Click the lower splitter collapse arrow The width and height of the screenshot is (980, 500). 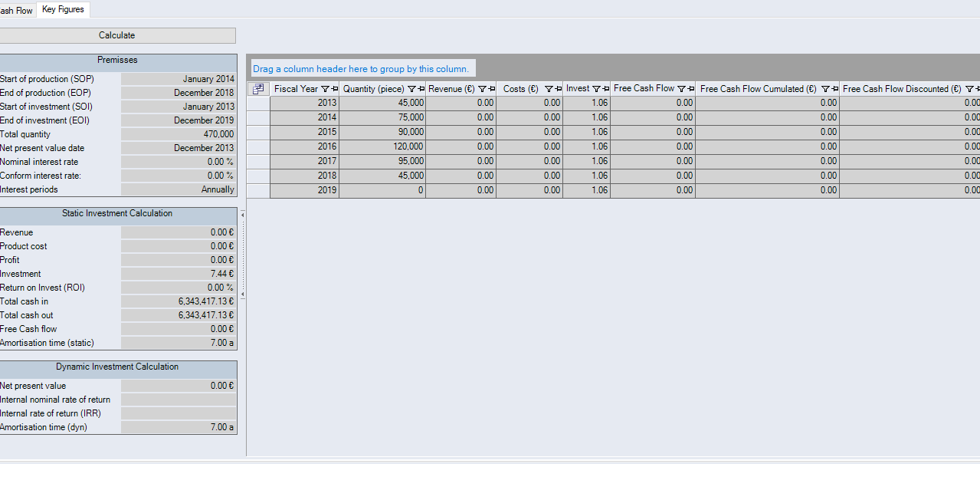[242, 294]
